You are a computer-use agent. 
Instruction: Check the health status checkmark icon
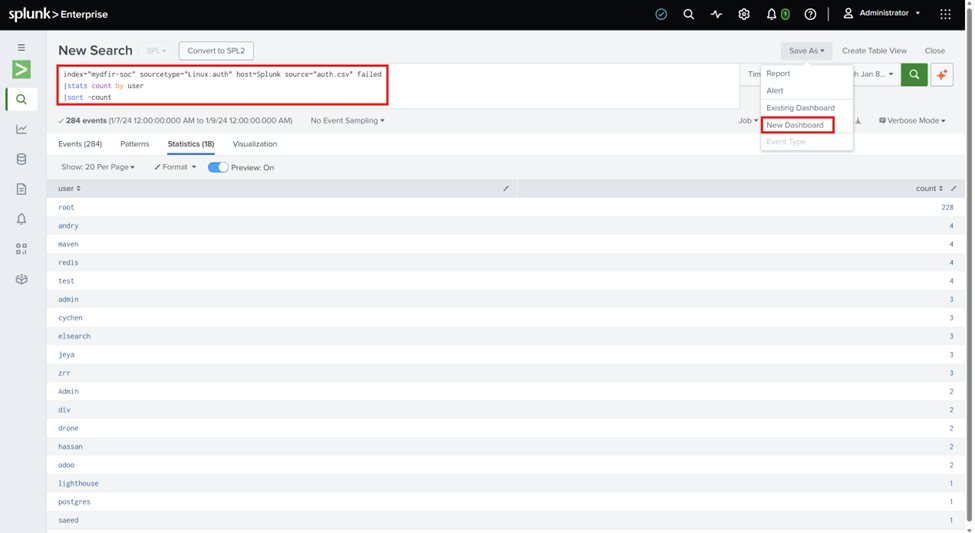661,14
